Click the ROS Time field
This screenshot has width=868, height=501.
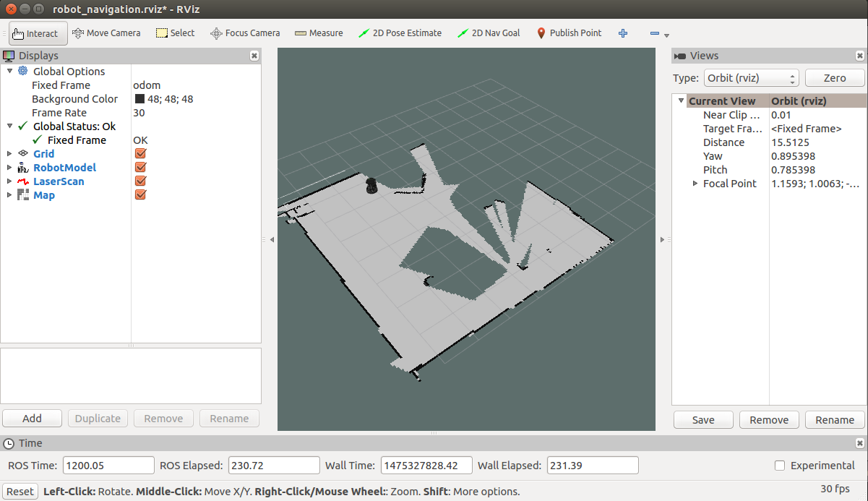pos(109,466)
